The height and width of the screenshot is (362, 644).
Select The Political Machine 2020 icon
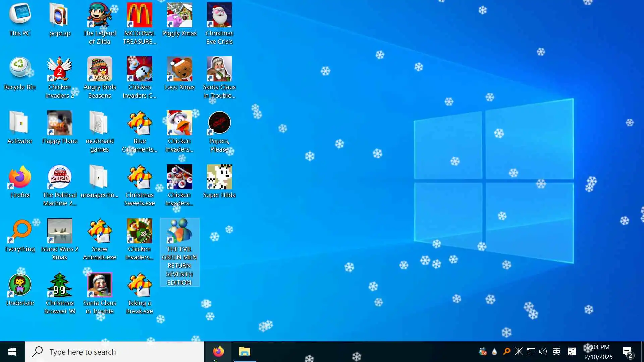(60, 177)
